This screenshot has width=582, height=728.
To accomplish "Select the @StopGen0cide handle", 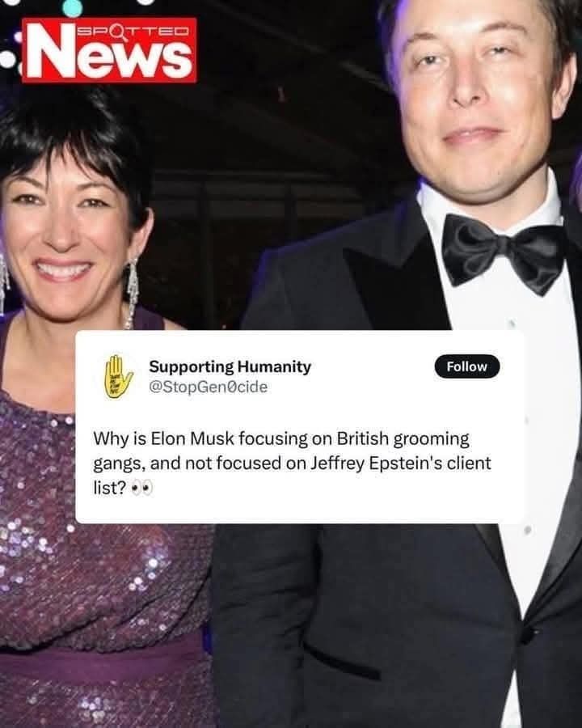I will tap(208, 387).
